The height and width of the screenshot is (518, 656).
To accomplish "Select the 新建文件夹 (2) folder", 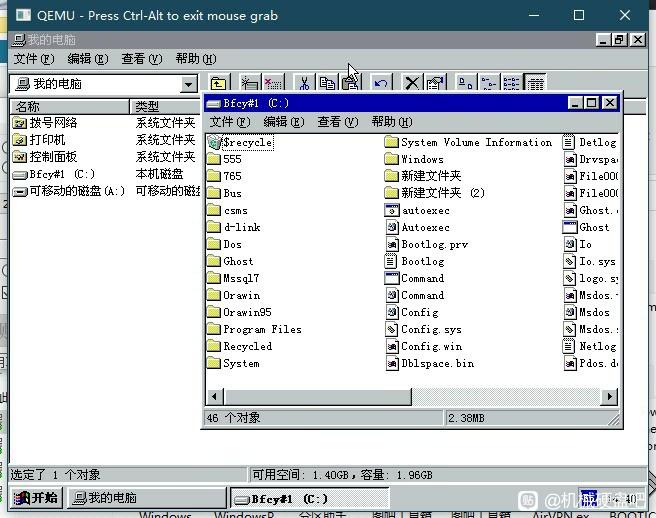I will point(435,193).
